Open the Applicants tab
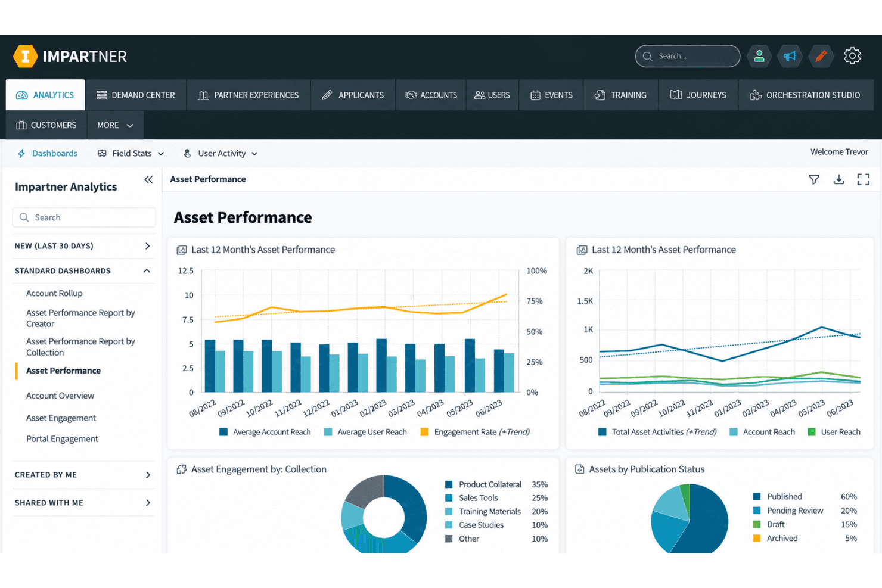This screenshot has height=588, width=882. coord(353,95)
